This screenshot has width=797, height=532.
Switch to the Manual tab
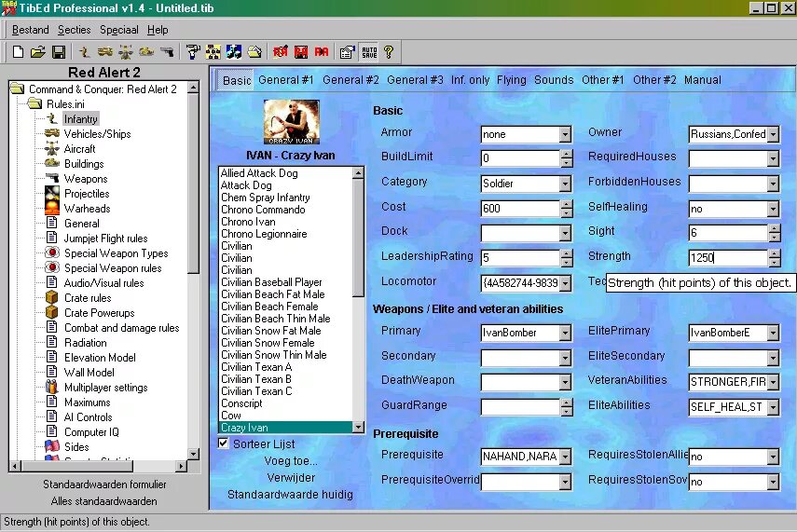pyautogui.click(x=703, y=80)
